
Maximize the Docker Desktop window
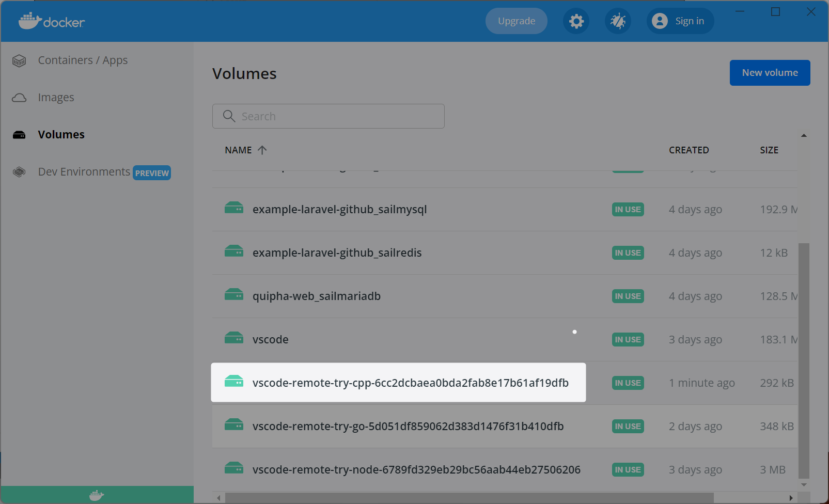pyautogui.click(x=775, y=12)
